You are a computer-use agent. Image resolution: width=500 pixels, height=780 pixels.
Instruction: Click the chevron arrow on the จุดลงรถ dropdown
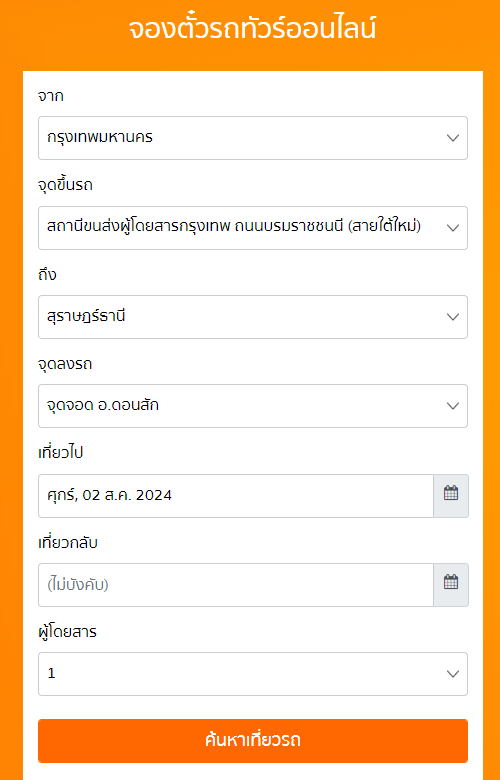pos(453,406)
